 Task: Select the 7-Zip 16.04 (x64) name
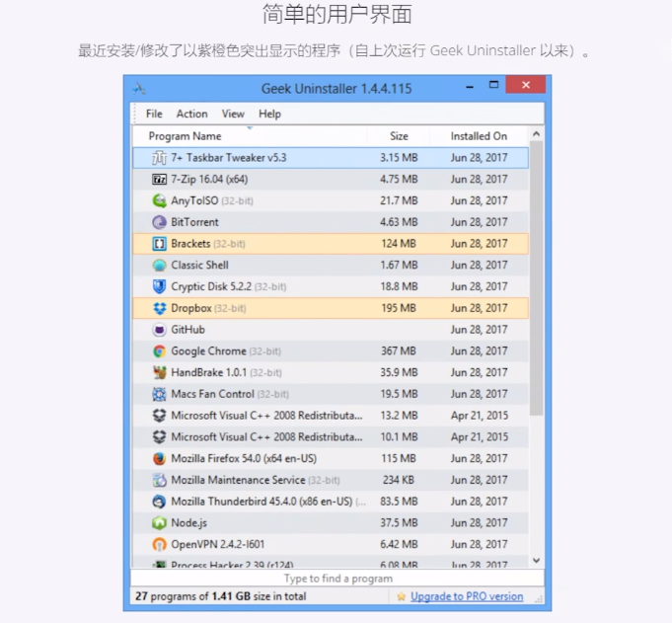(209, 180)
